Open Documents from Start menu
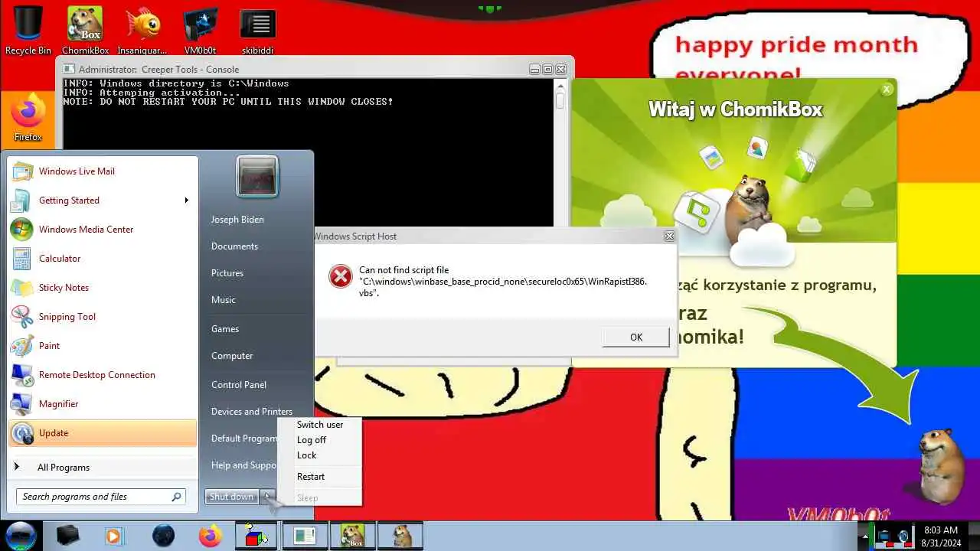The width and height of the screenshot is (980, 551). pyautogui.click(x=234, y=246)
